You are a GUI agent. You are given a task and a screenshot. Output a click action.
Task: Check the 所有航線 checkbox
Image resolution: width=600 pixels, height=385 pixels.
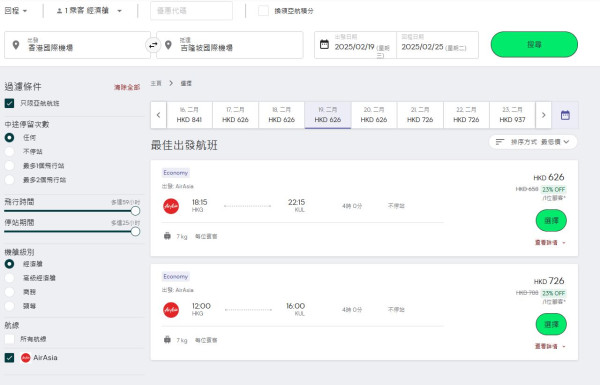[9, 339]
